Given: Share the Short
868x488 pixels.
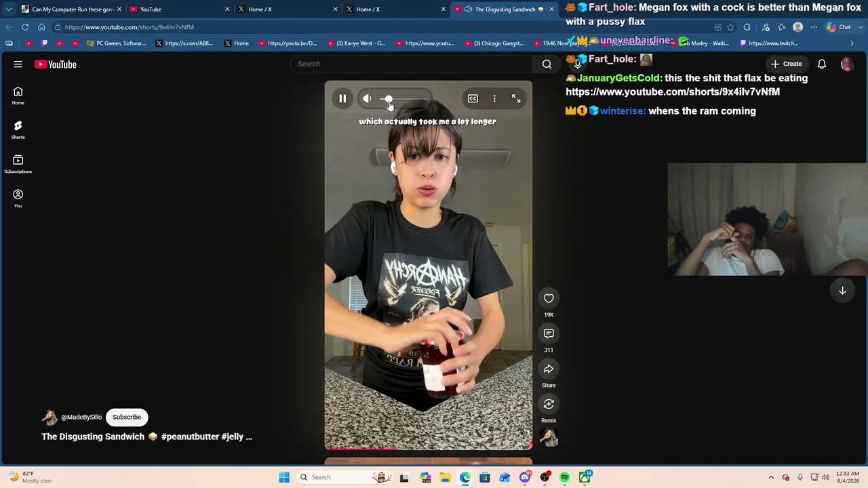Looking at the screenshot, I should tap(549, 369).
